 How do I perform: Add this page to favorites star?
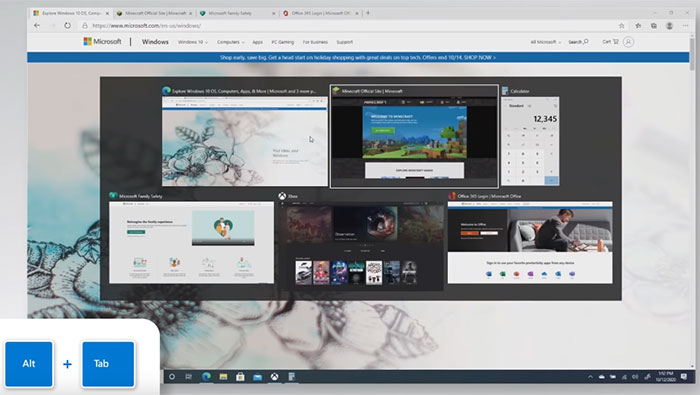point(621,25)
